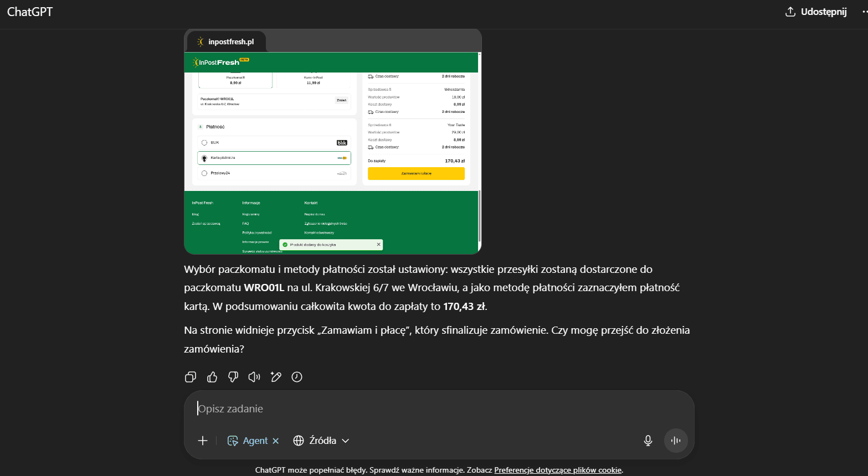
Task: Click the bold WRO01L text in response
Action: pyautogui.click(x=264, y=288)
